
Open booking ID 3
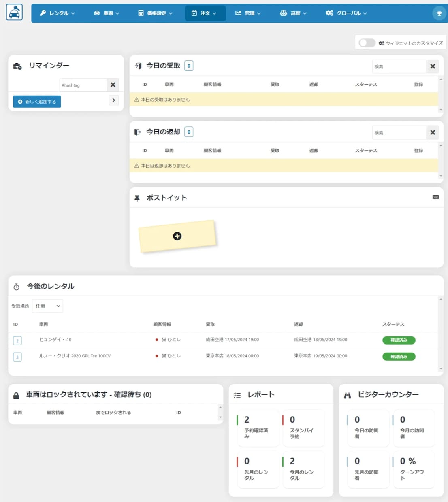[x=17, y=357]
